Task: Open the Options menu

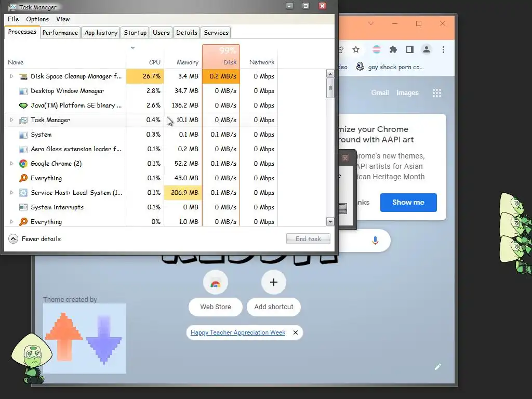Action: [37, 19]
